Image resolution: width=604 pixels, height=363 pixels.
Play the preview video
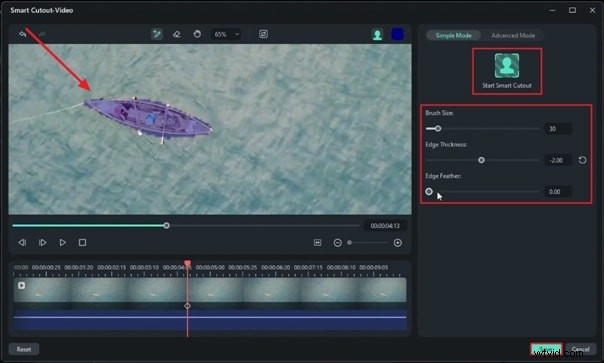tap(62, 242)
